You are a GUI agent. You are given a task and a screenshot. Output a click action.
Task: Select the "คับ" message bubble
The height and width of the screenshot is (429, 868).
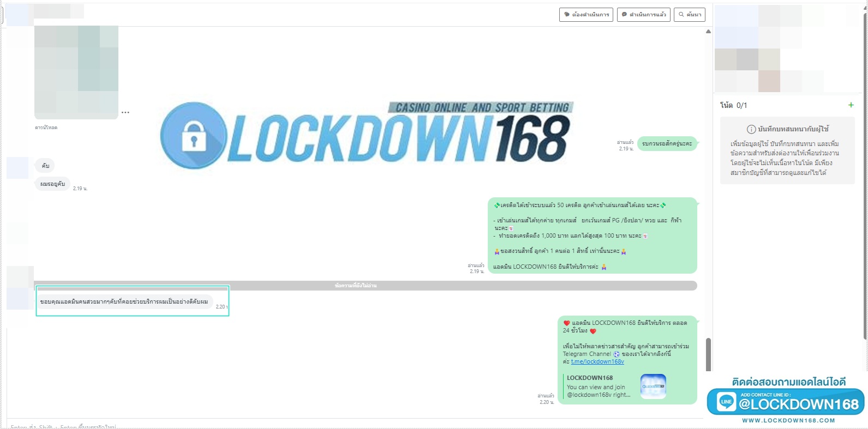(x=45, y=166)
